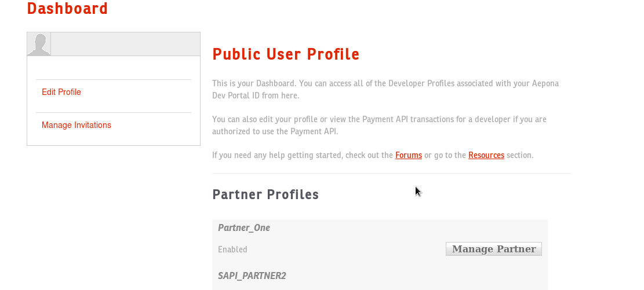Open Manage Invitations in sidebar
The height and width of the screenshot is (290, 644).
(77, 125)
